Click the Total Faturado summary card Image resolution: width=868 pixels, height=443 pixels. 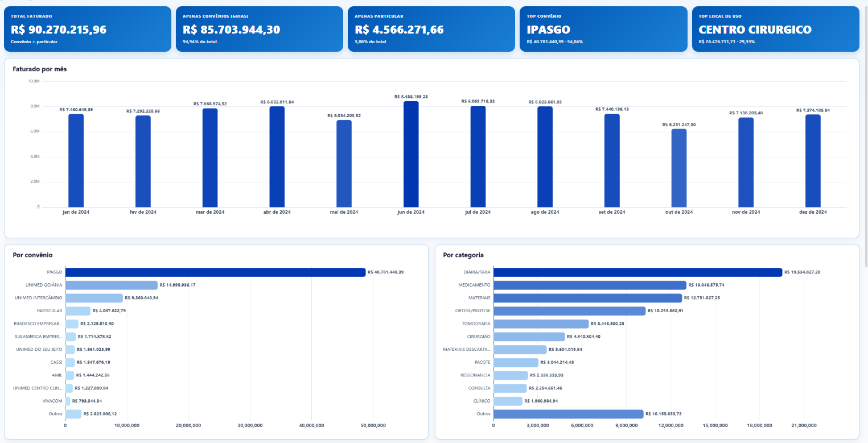click(88, 29)
